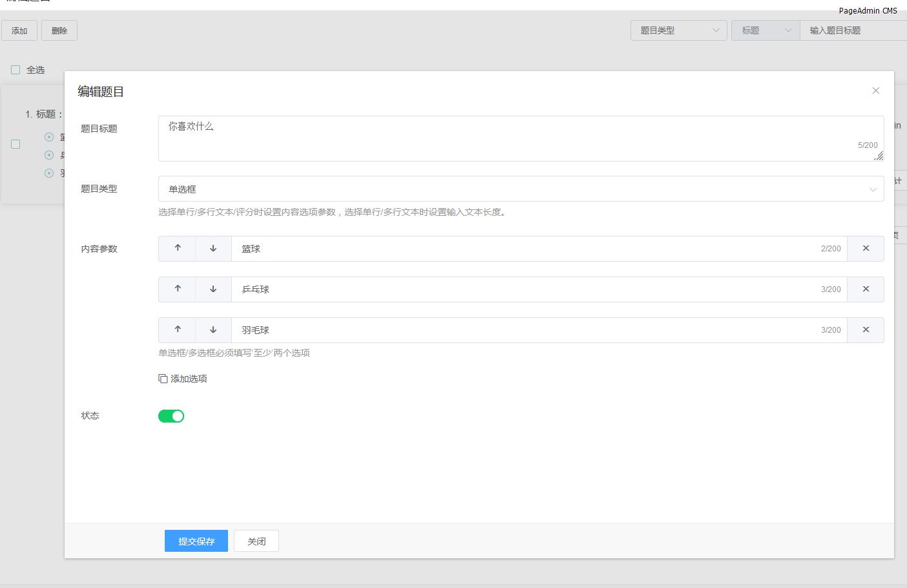Select second radio option in question 1
Viewport: 907px width, 588px height.
click(x=49, y=155)
